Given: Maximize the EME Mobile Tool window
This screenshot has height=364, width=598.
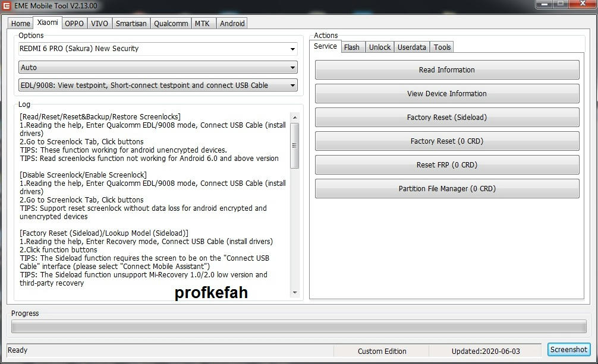Looking at the screenshot, I should tap(560, 4).
